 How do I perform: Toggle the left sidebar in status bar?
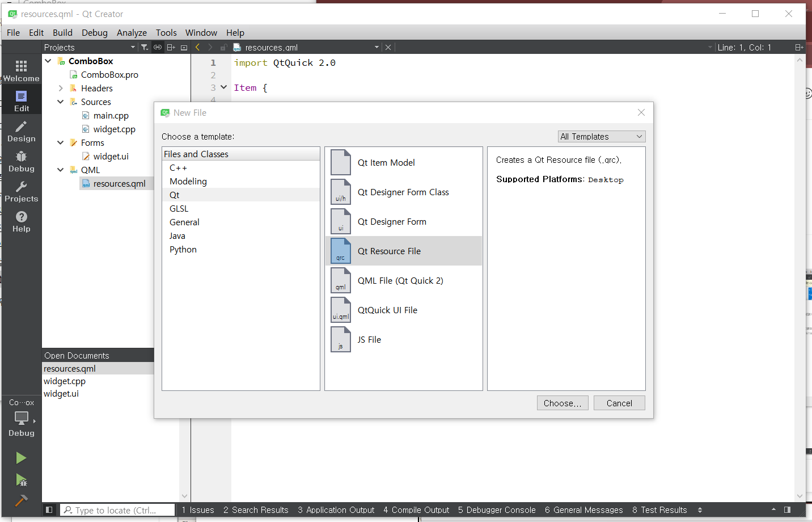tap(49, 510)
